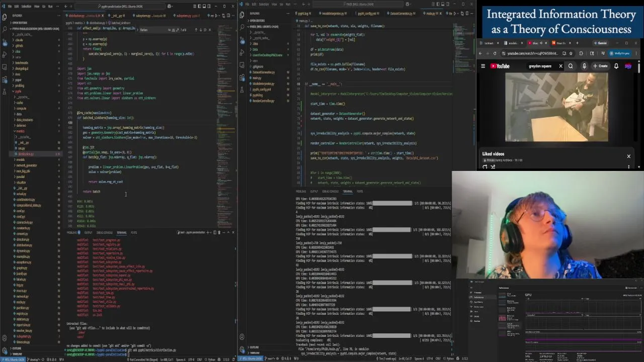Open Testing flask icon in left VS Code window
This screenshot has width=644, height=362.
(x=5, y=92)
